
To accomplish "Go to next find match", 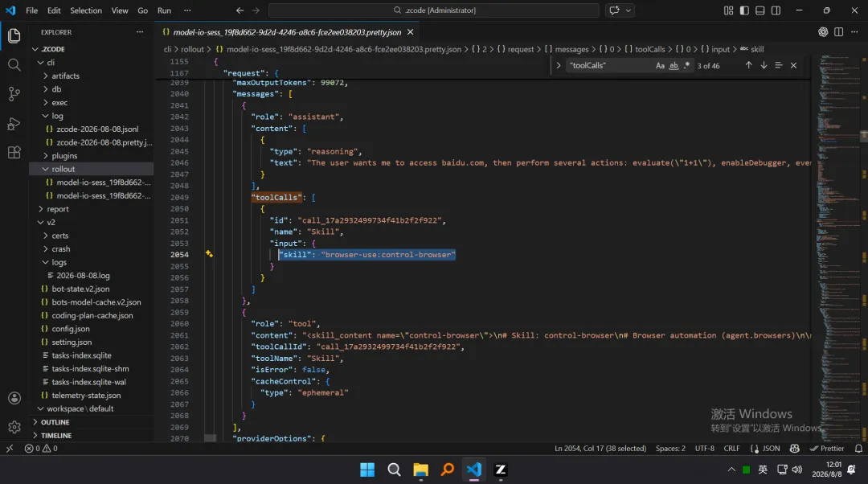I will tap(764, 65).
